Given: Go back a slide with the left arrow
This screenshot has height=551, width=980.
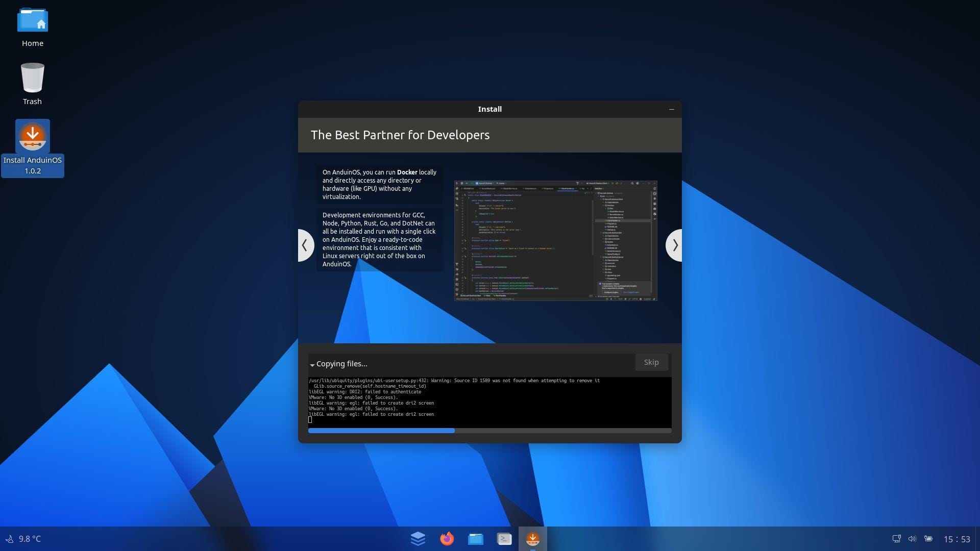Looking at the screenshot, I should point(305,245).
